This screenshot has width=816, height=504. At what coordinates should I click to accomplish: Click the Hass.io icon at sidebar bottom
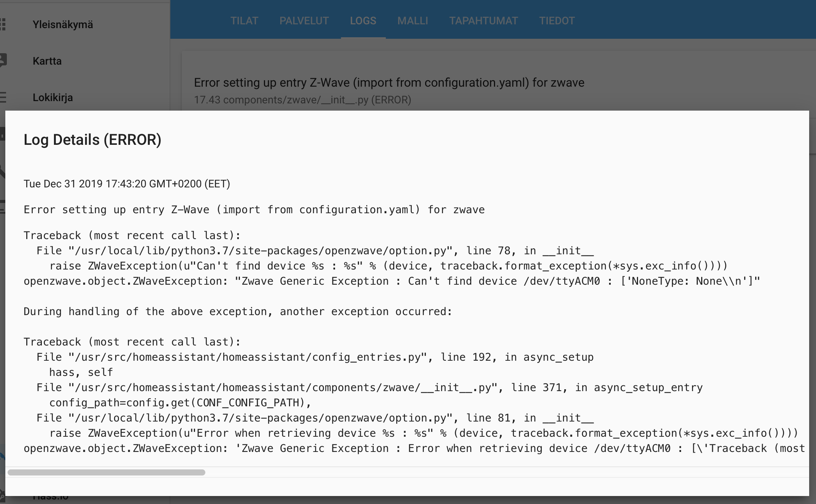(2, 496)
